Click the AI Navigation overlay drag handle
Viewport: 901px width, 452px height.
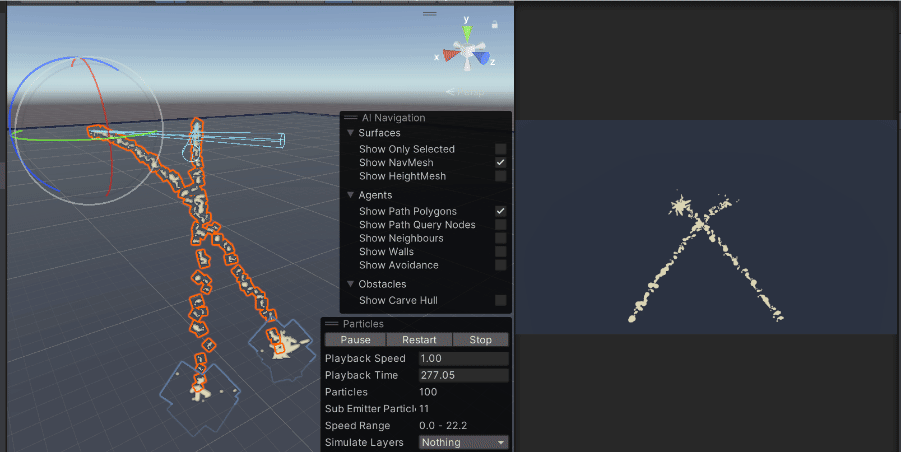point(351,118)
